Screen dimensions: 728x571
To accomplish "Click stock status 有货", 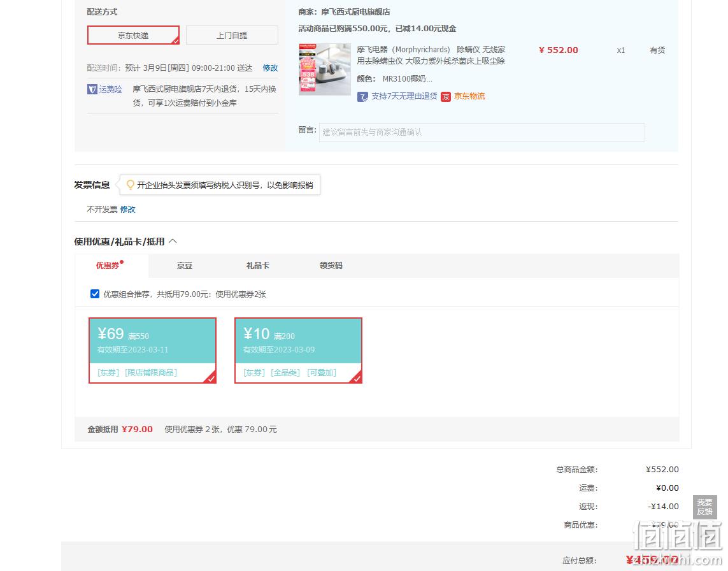I will point(657,50).
